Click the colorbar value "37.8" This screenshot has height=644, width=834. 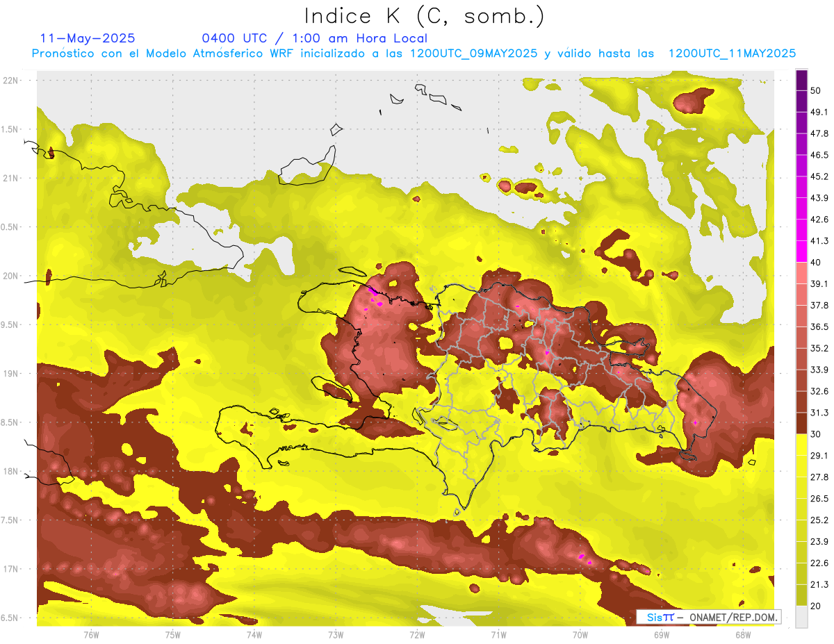click(x=819, y=305)
